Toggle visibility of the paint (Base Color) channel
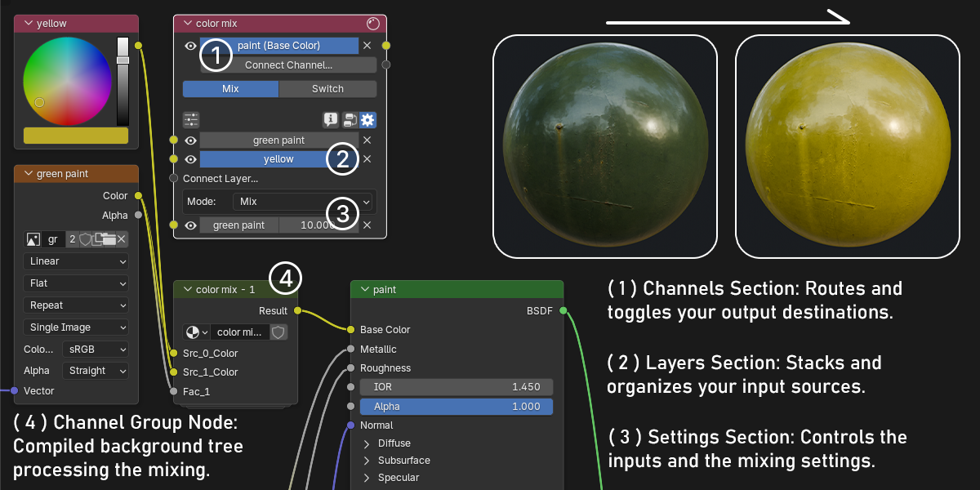Image resolution: width=980 pixels, height=490 pixels. click(191, 46)
